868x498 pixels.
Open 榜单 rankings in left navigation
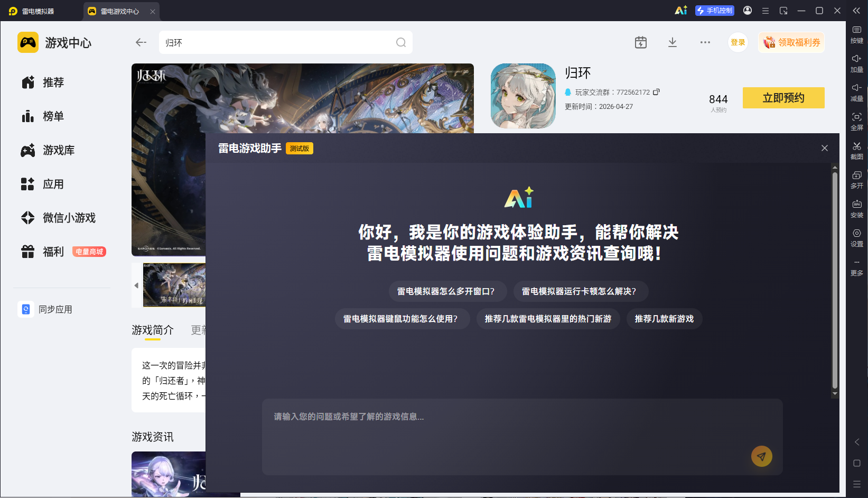tap(43, 116)
